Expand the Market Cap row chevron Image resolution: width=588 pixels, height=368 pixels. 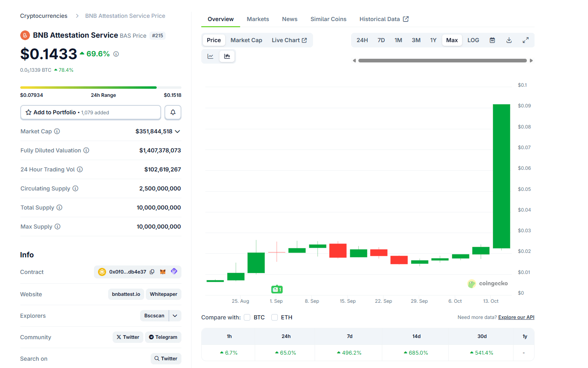pos(177,131)
